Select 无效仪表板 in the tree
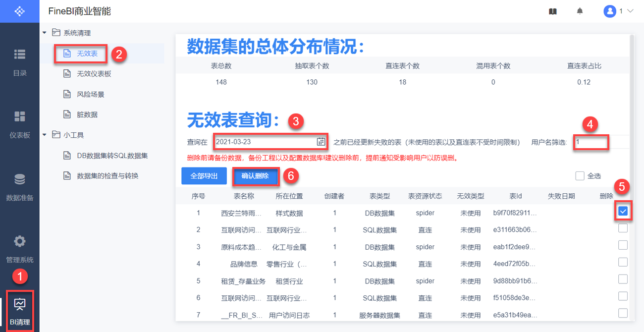Image resolution: width=644 pixels, height=332 pixels. click(94, 74)
